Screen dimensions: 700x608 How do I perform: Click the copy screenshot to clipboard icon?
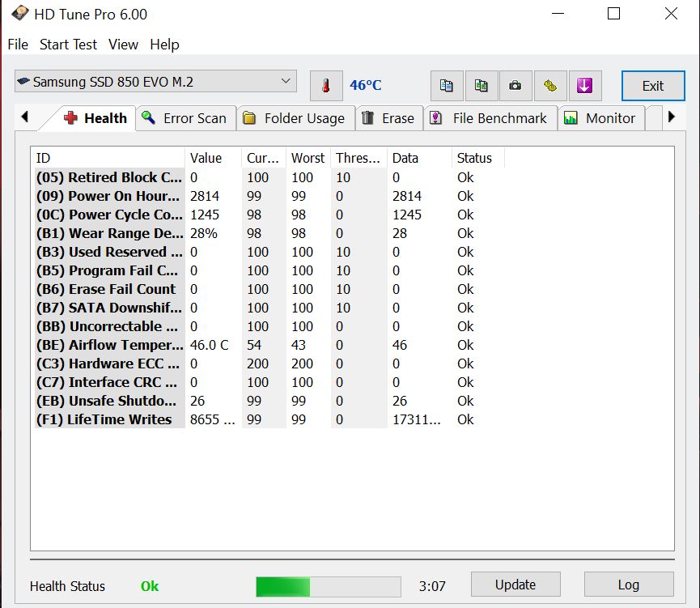click(481, 85)
